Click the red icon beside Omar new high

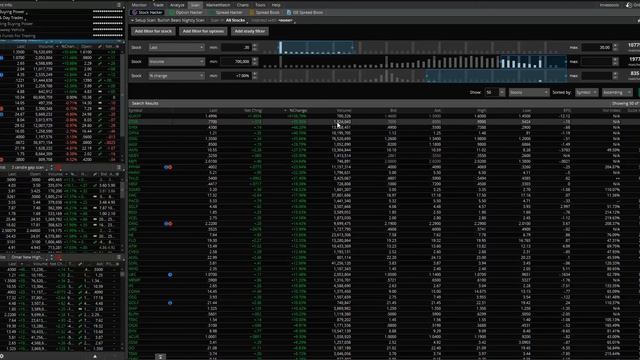pyautogui.click(x=58, y=258)
